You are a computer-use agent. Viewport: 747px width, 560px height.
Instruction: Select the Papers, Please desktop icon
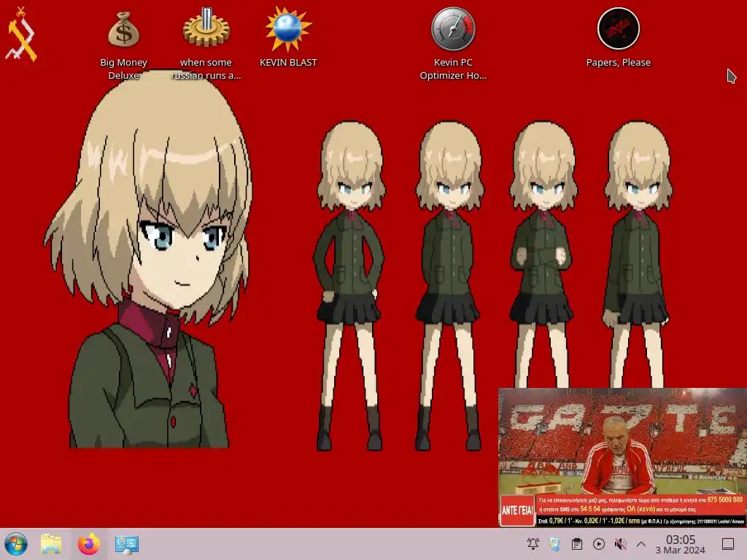[x=619, y=28]
